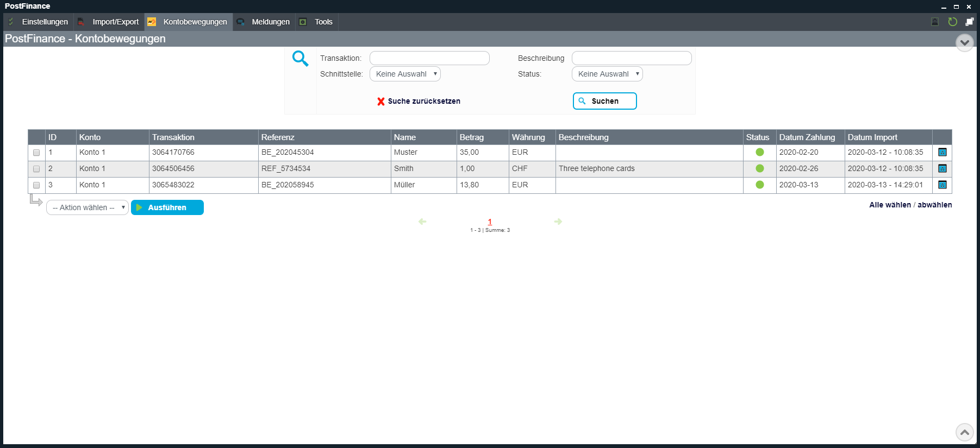Open details icon for transaction 3064506456
Screen dimensions: 980x448
[x=942, y=169]
